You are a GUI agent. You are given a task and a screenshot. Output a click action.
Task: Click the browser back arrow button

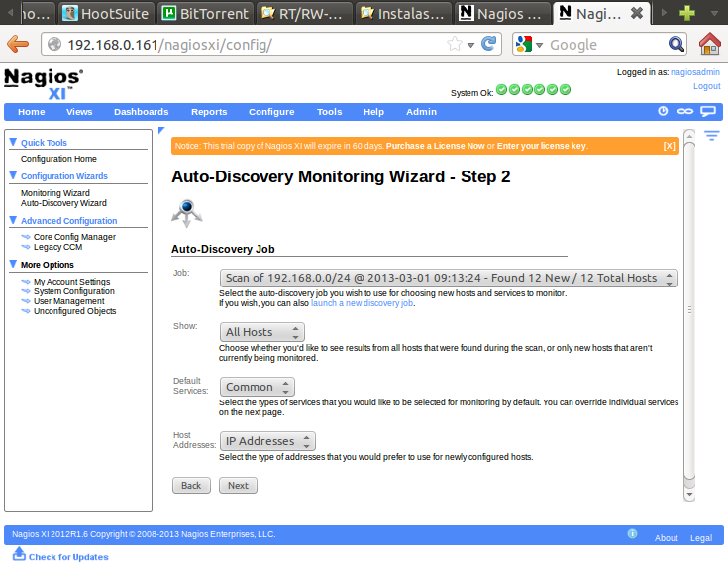(18, 44)
